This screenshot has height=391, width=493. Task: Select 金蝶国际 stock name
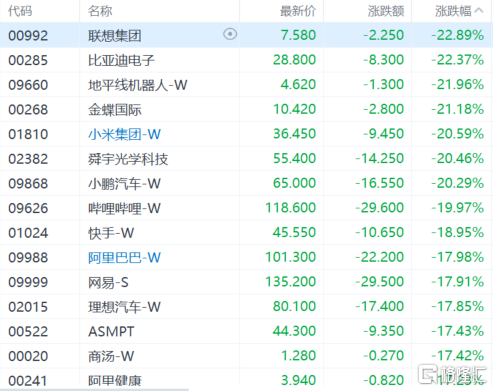pos(115,110)
